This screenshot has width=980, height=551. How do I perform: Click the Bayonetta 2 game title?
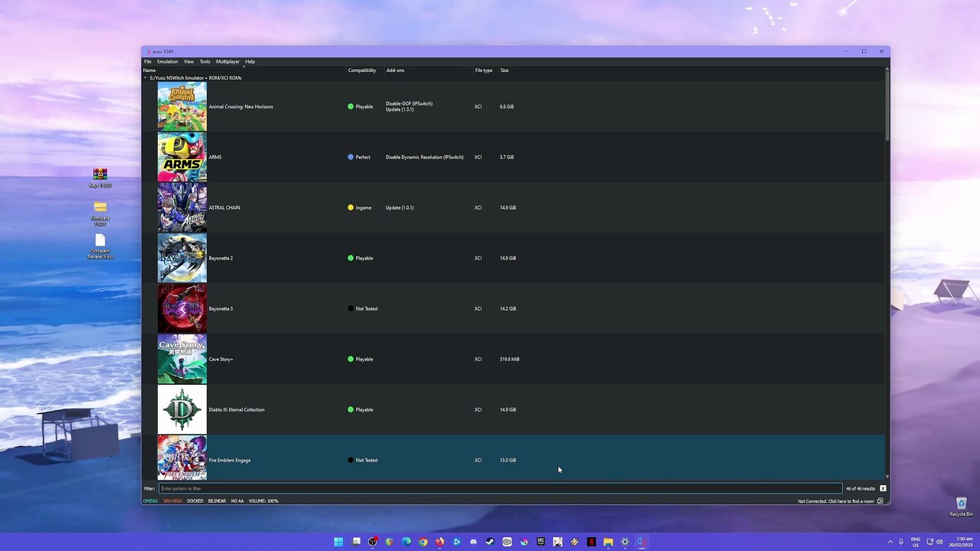click(x=221, y=258)
